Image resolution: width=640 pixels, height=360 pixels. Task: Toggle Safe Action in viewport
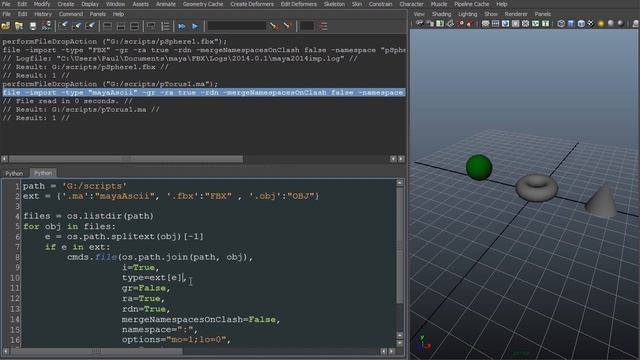pos(536,24)
